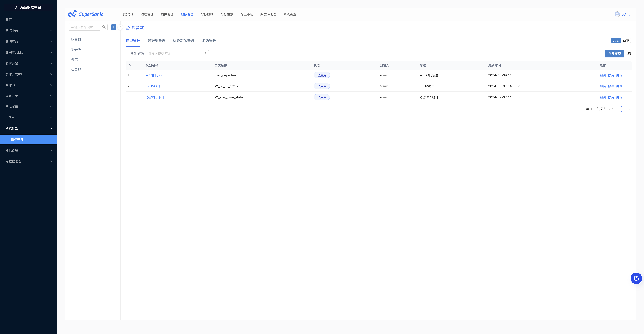Click 删除 for s2_pv_uv_statis row
This screenshot has width=644, height=334.
tap(619, 86)
